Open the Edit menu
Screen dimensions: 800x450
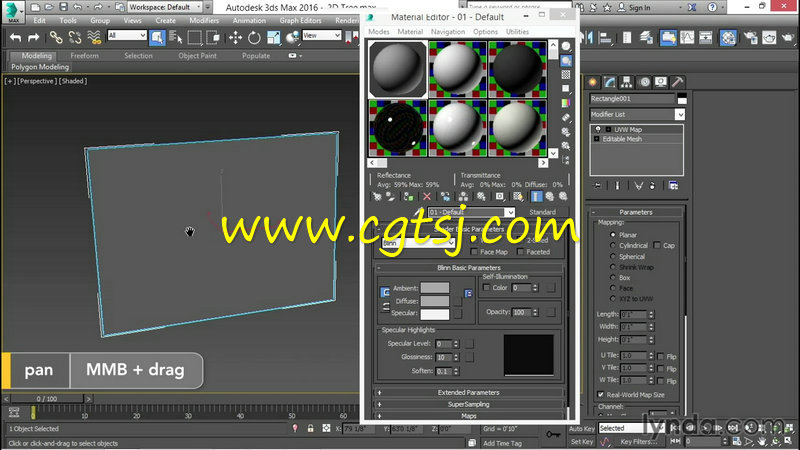pos(39,20)
